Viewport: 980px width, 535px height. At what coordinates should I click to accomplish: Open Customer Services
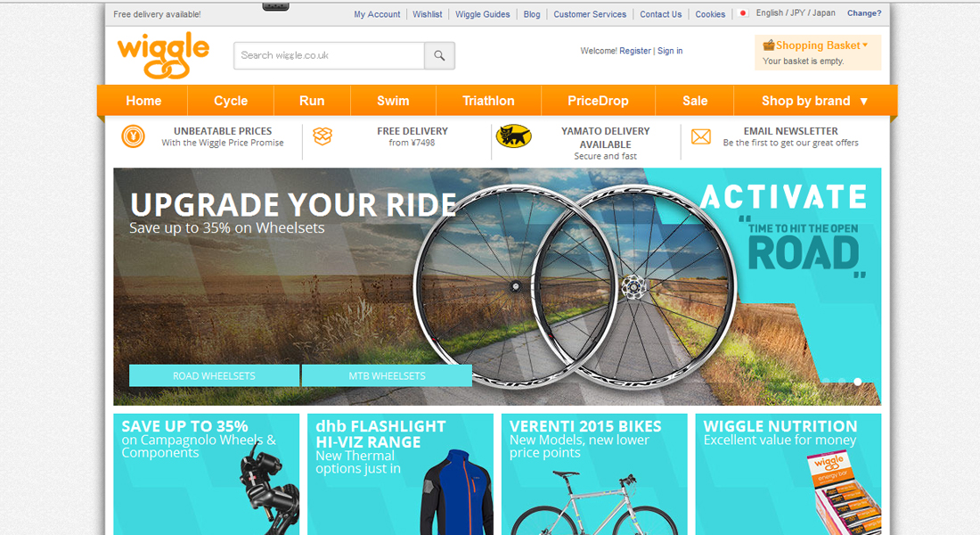tap(590, 13)
